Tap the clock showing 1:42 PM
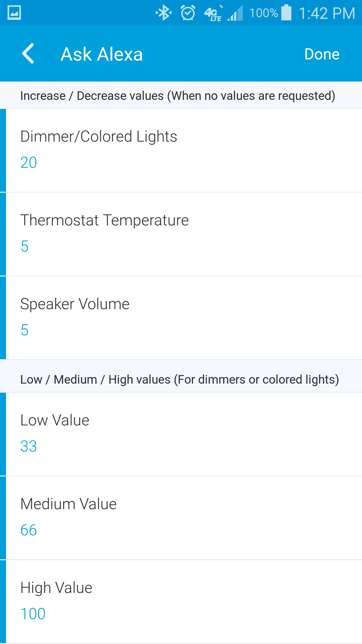 tap(327, 13)
